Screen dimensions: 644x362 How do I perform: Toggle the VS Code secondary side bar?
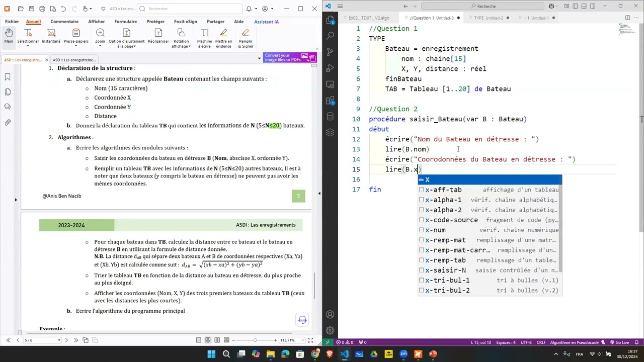tap(592, 6)
